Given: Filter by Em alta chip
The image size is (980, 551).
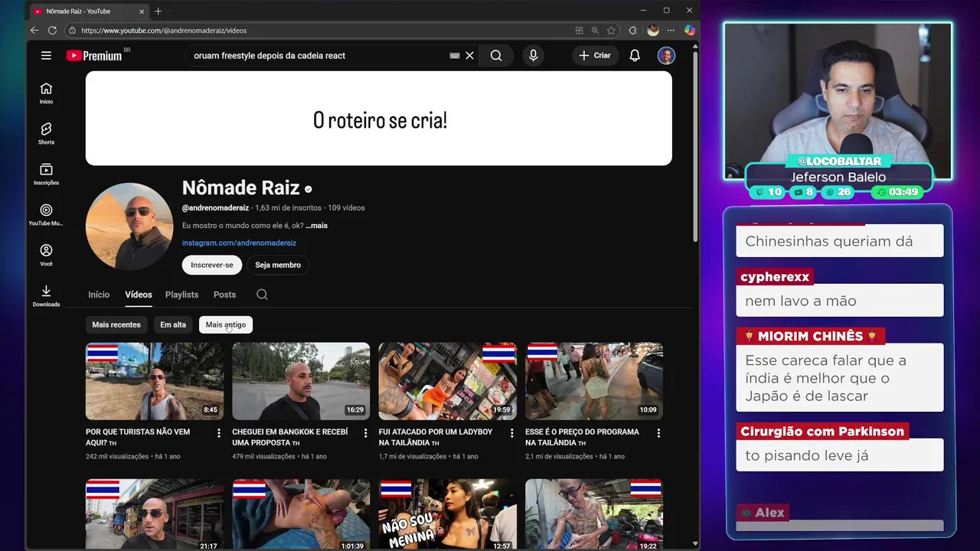Looking at the screenshot, I should [173, 324].
